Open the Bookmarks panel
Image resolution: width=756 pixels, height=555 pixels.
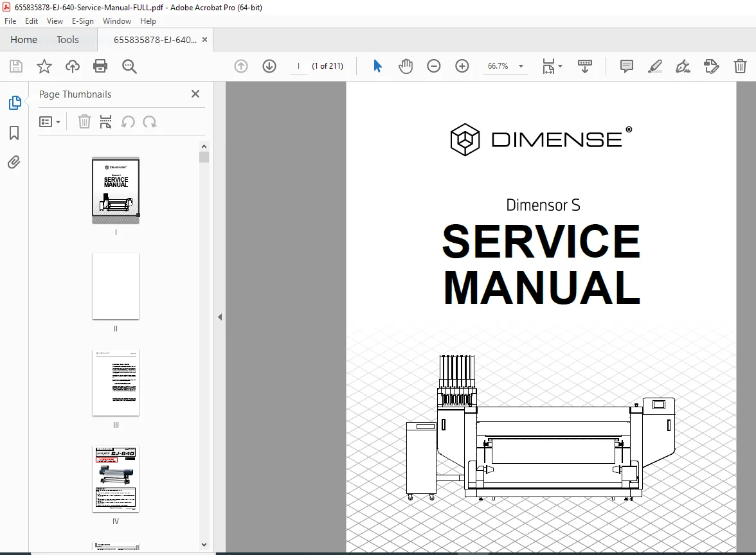[x=14, y=133]
